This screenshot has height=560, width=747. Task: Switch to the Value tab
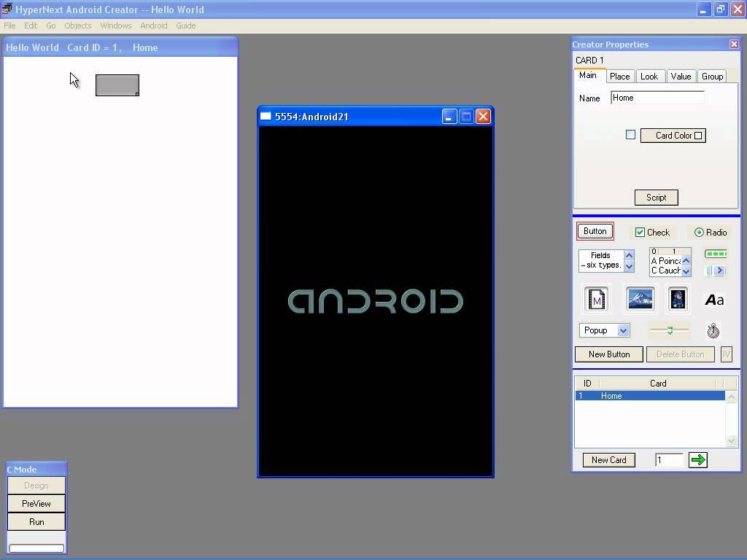[681, 76]
